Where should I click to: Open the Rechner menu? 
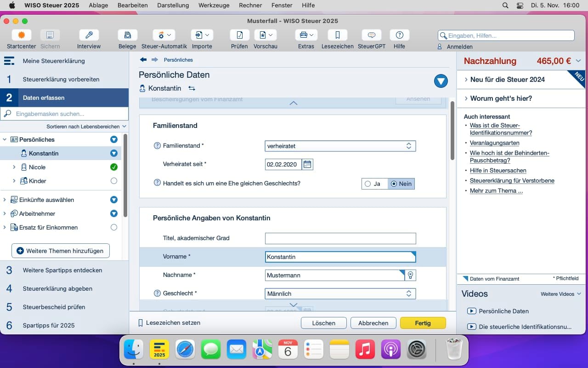pyautogui.click(x=250, y=6)
